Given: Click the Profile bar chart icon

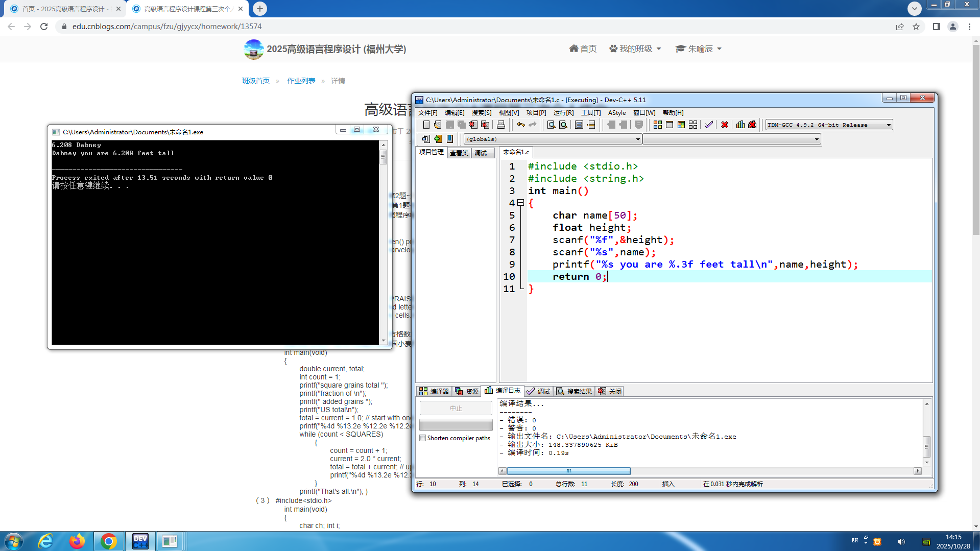Looking at the screenshot, I should pos(740,125).
